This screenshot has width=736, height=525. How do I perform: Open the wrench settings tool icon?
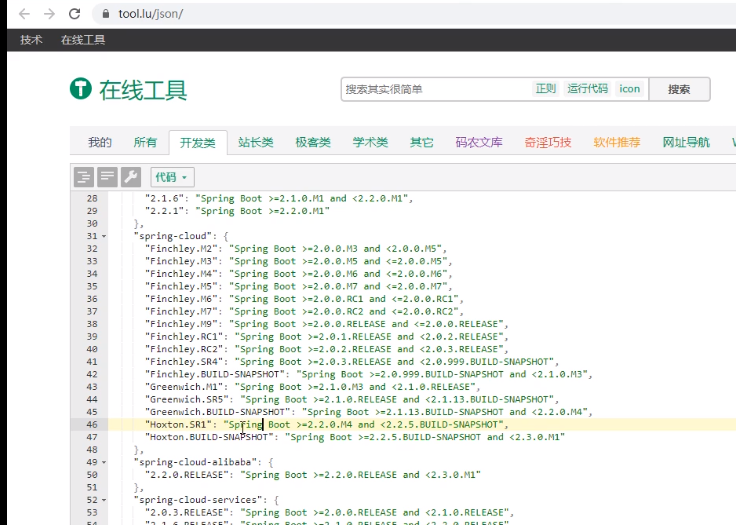[x=130, y=177]
